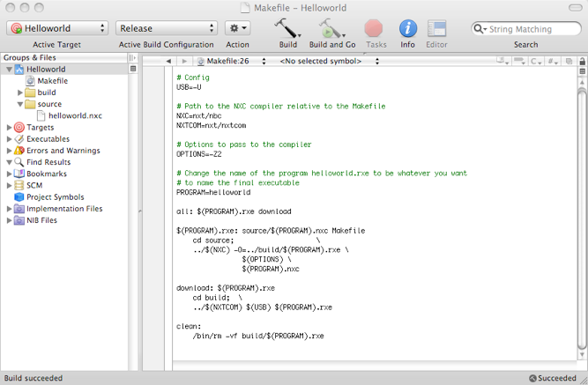Click Groups & Files column header

click(x=64, y=57)
